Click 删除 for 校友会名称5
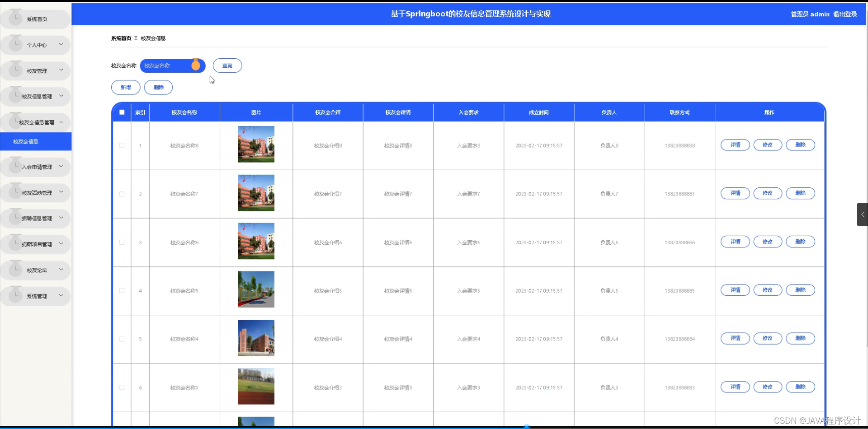This screenshot has height=429, width=868. [800, 290]
